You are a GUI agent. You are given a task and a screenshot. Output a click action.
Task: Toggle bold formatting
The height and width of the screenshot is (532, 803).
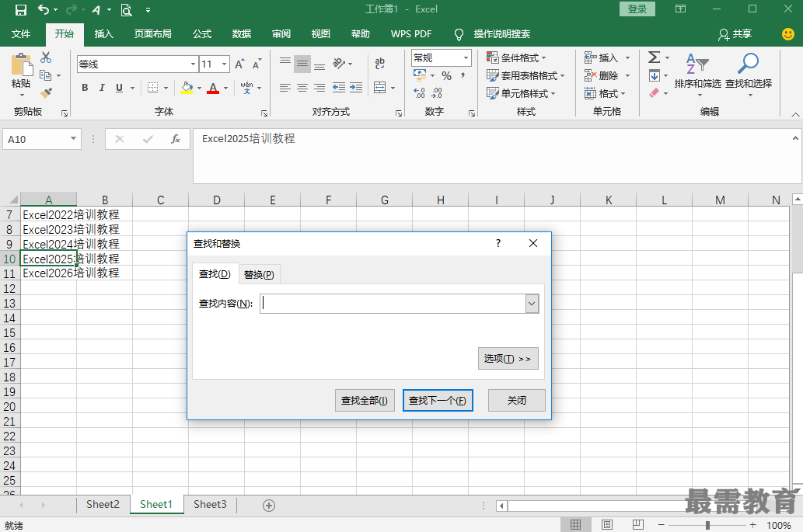click(85, 88)
